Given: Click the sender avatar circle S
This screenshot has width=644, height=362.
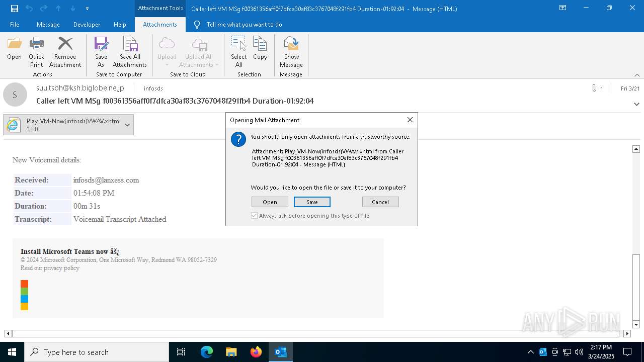Looking at the screenshot, I should click(x=15, y=95).
